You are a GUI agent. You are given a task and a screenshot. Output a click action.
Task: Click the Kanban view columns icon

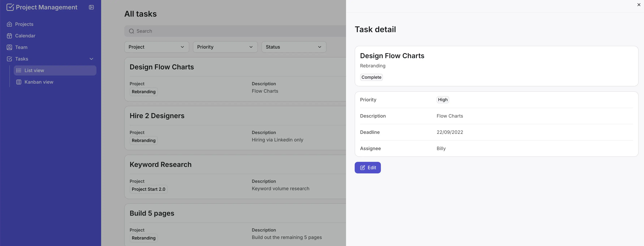click(18, 82)
